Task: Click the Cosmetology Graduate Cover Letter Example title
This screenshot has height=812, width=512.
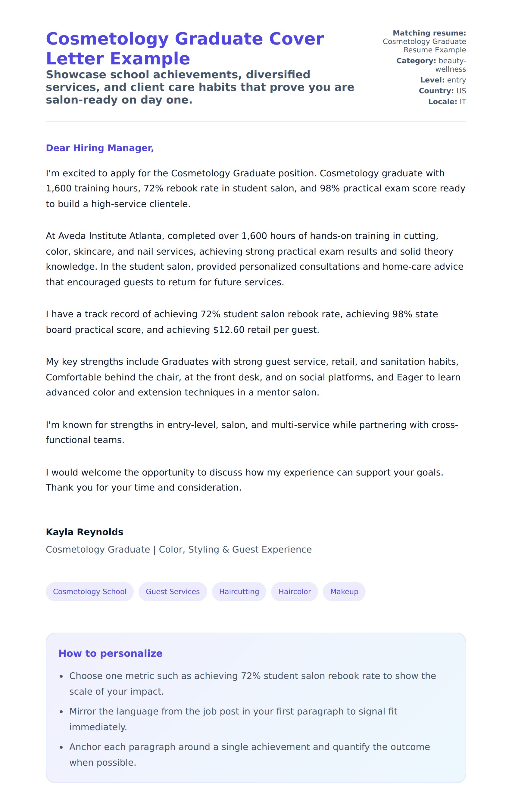Action: pos(185,48)
